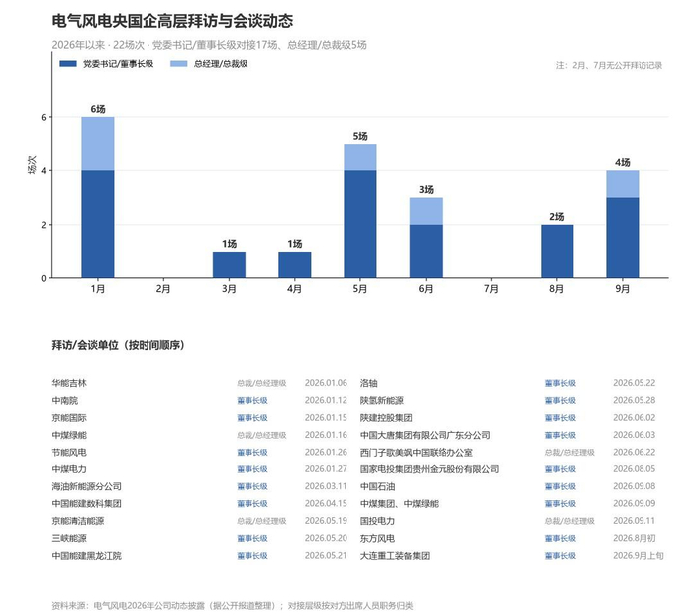The width and height of the screenshot is (693, 616).
Task: Click the dark blue segment of the 1月 bar
Action: point(98,224)
